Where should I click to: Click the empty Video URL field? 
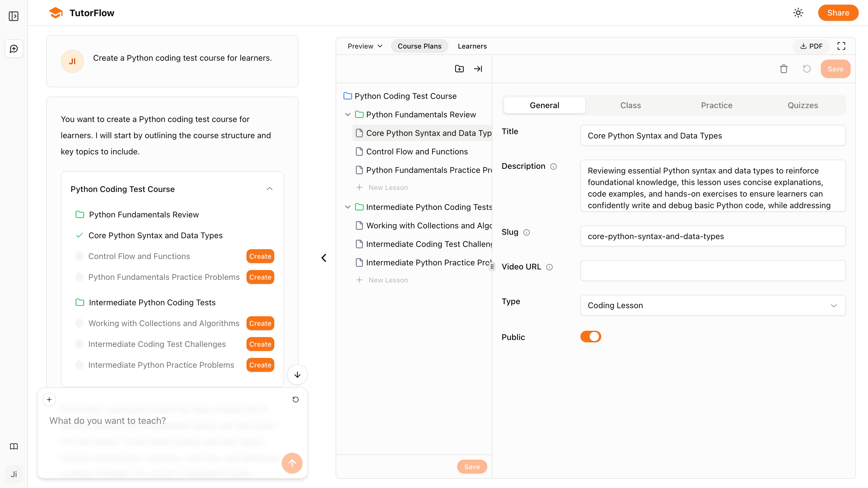coord(713,271)
